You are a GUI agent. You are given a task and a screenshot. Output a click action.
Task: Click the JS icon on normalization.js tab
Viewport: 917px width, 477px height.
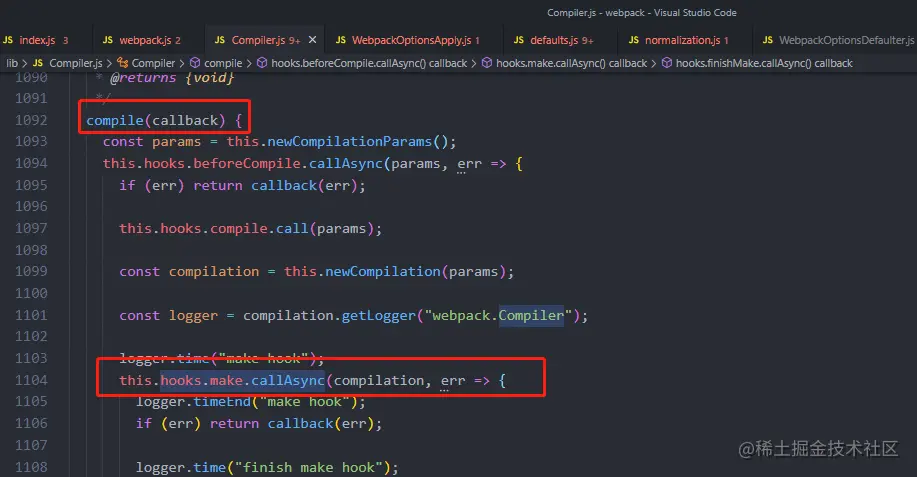[634, 40]
